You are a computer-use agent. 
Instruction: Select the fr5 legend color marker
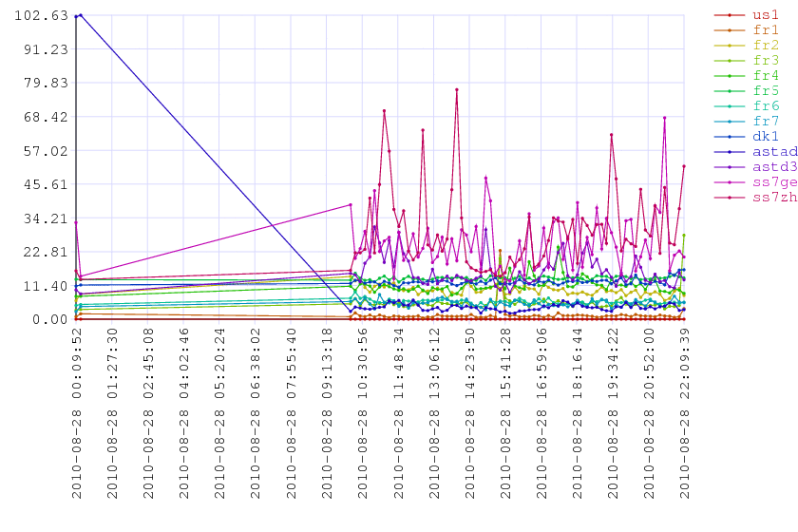pos(729,91)
